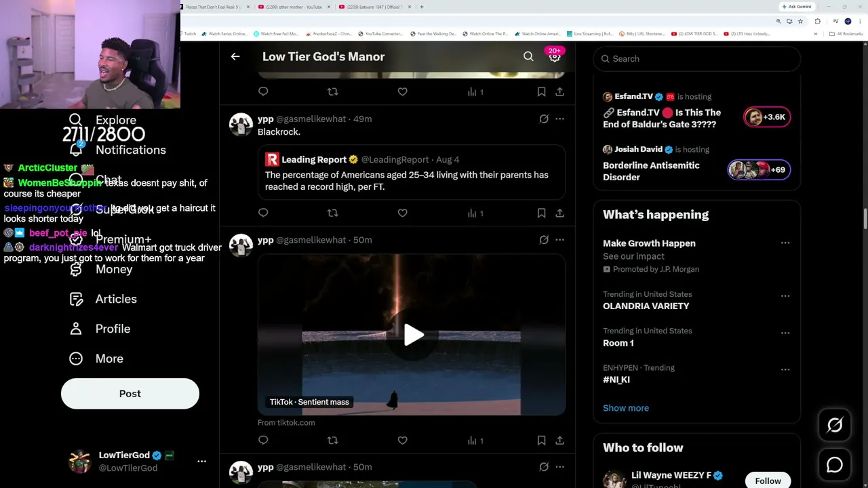Open the Room 1 trend
The width and height of the screenshot is (868, 488).
[x=618, y=343]
